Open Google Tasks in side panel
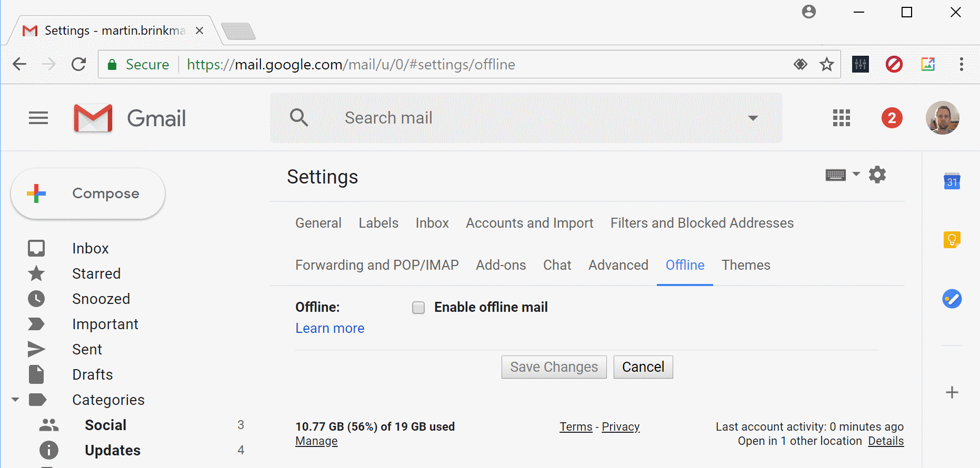 [952, 299]
